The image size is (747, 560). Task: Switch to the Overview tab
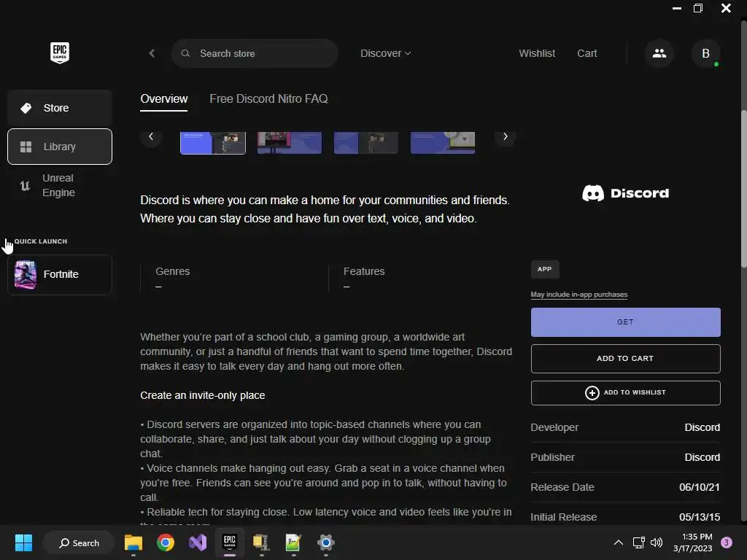[x=164, y=99]
